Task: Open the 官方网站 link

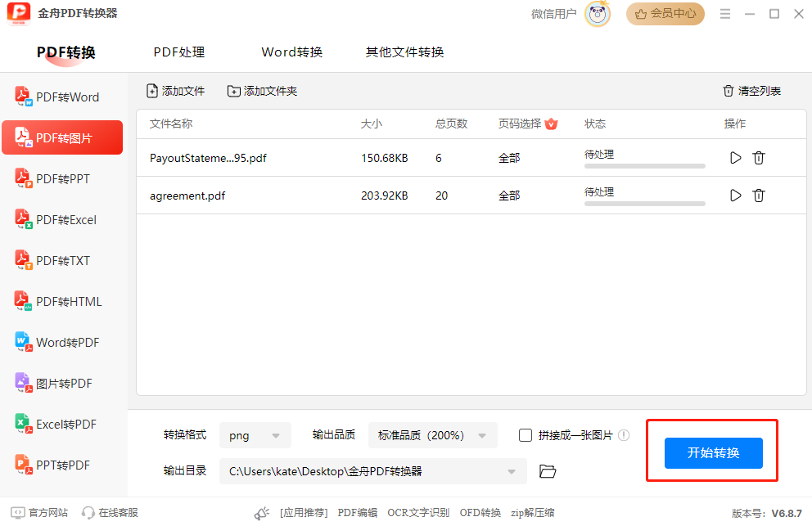Action: click(x=39, y=513)
